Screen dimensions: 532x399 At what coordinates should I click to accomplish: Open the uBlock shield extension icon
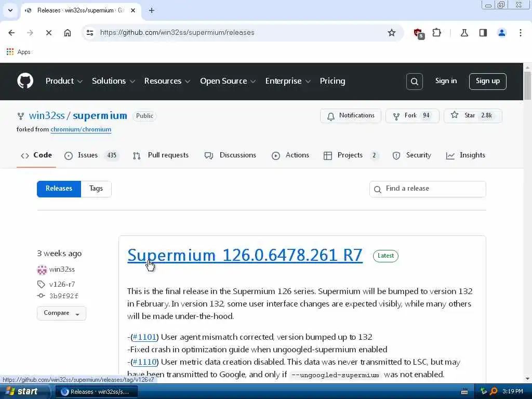click(x=419, y=33)
